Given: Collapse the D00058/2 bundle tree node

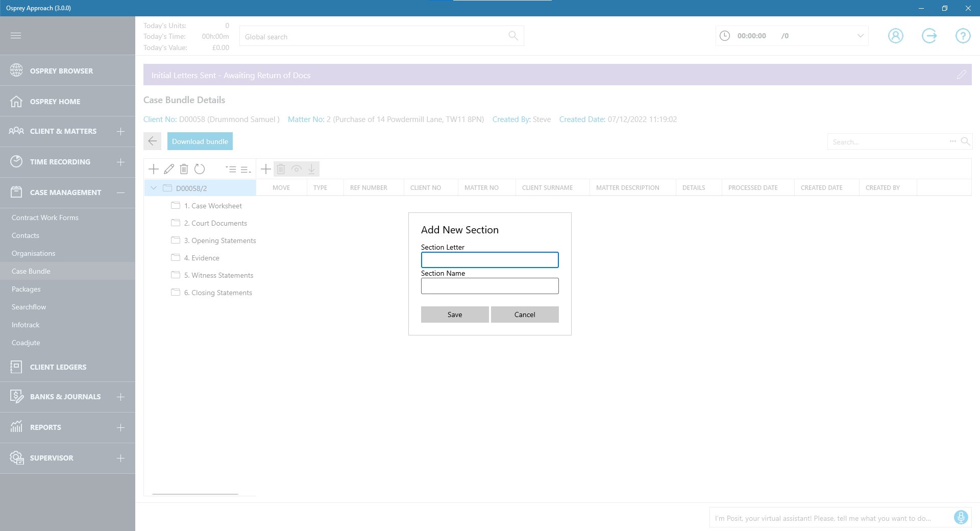Looking at the screenshot, I should [x=154, y=188].
